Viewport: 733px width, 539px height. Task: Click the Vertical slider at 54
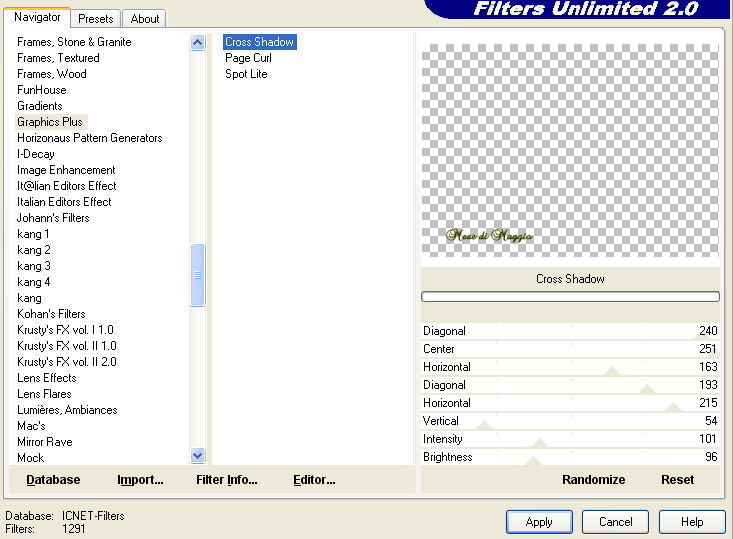click(x=570, y=421)
